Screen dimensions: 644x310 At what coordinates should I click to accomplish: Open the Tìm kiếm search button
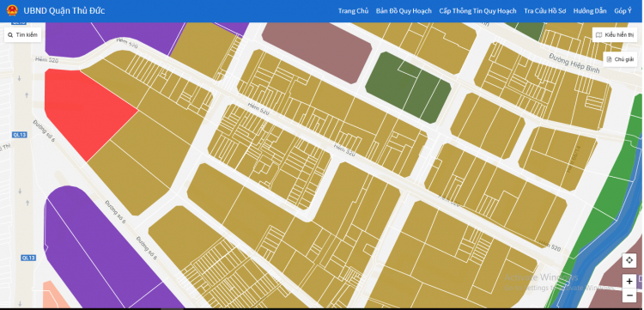coord(22,35)
